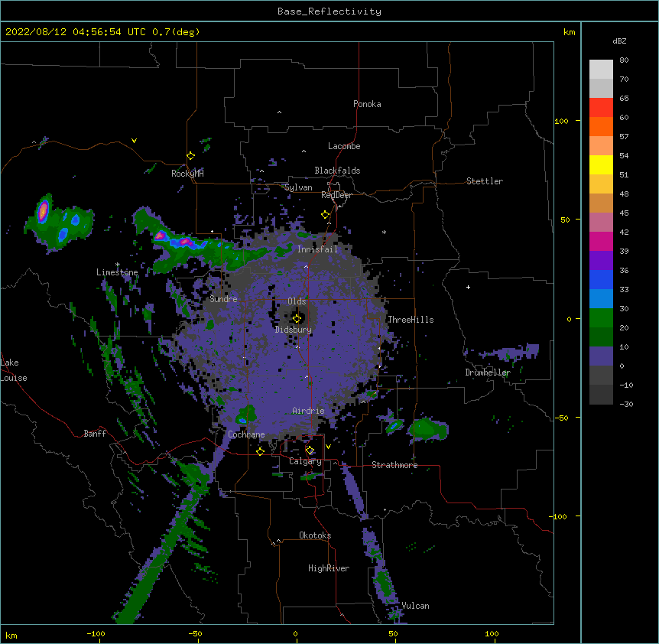
Task: Click the white plus marker west of Drumheller region
Action: coord(468,287)
